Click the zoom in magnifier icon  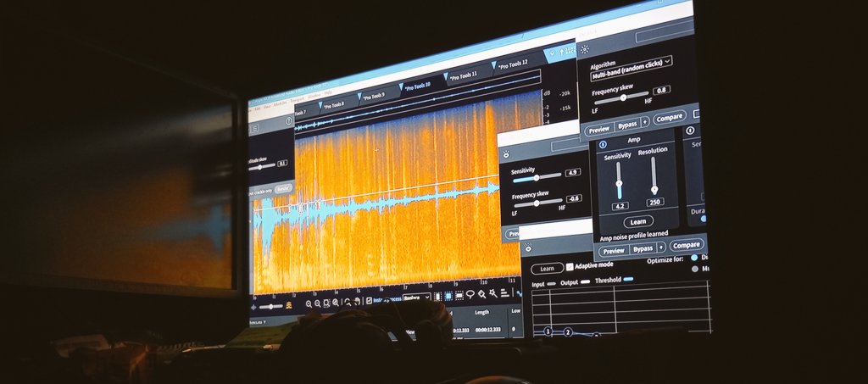pyautogui.click(x=309, y=303)
